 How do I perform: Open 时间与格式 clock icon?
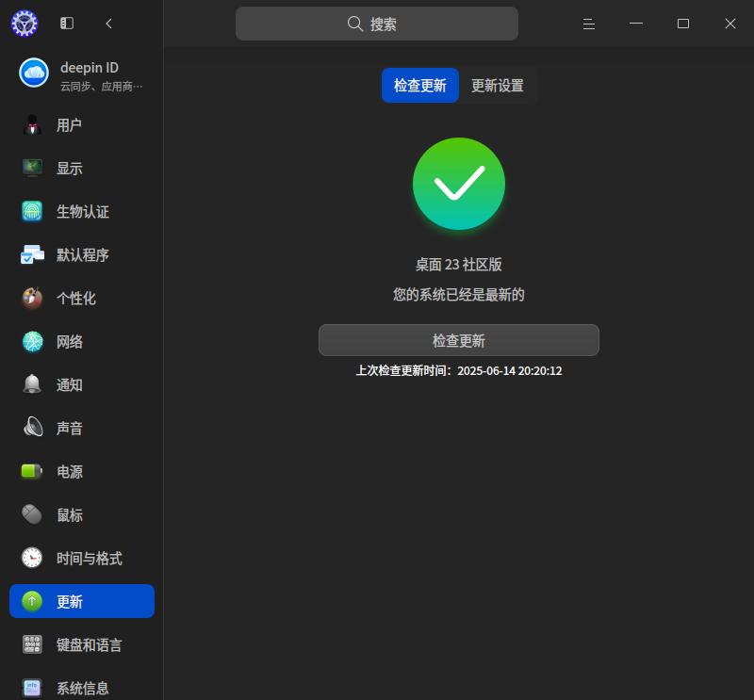(x=32, y=558)
